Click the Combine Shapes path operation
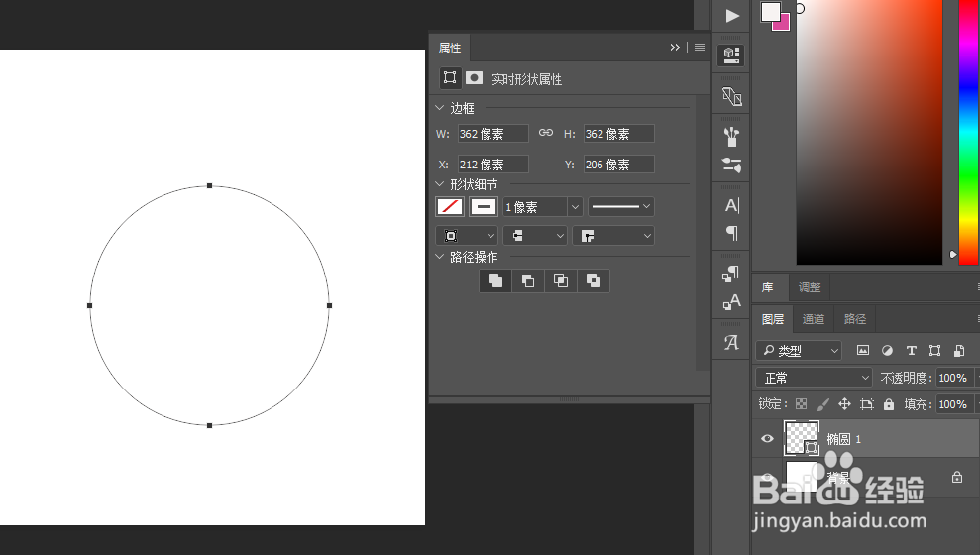Screen dimensions: 980x555 tap(495, 280)
